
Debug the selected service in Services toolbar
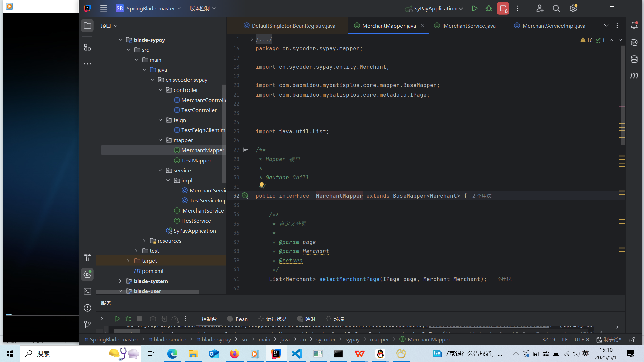coord(128,319)
